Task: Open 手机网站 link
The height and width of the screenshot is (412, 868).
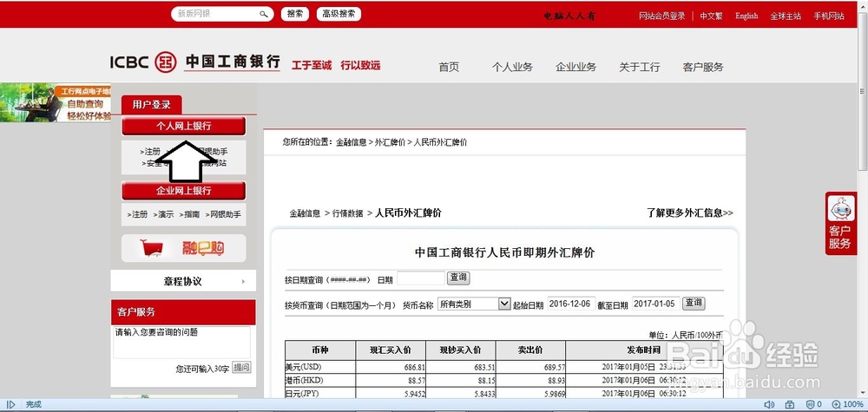Action: (829, 16)
